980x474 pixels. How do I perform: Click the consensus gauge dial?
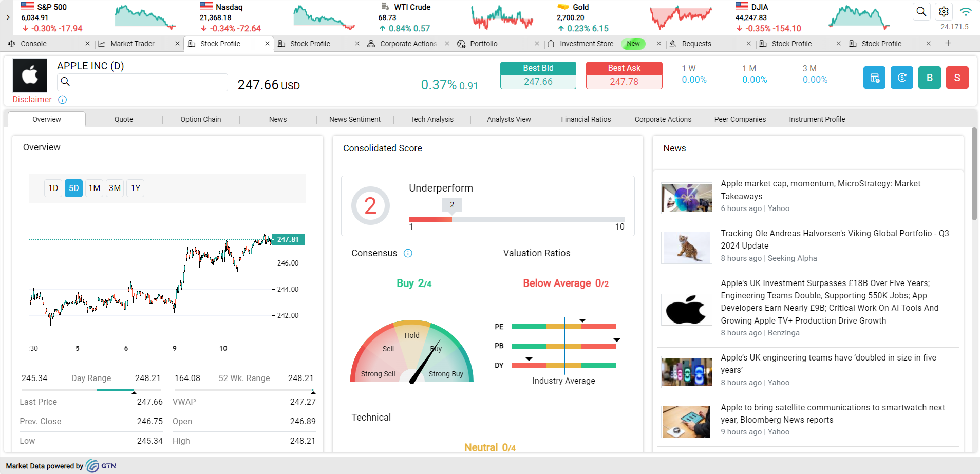(x=412, y=352)
